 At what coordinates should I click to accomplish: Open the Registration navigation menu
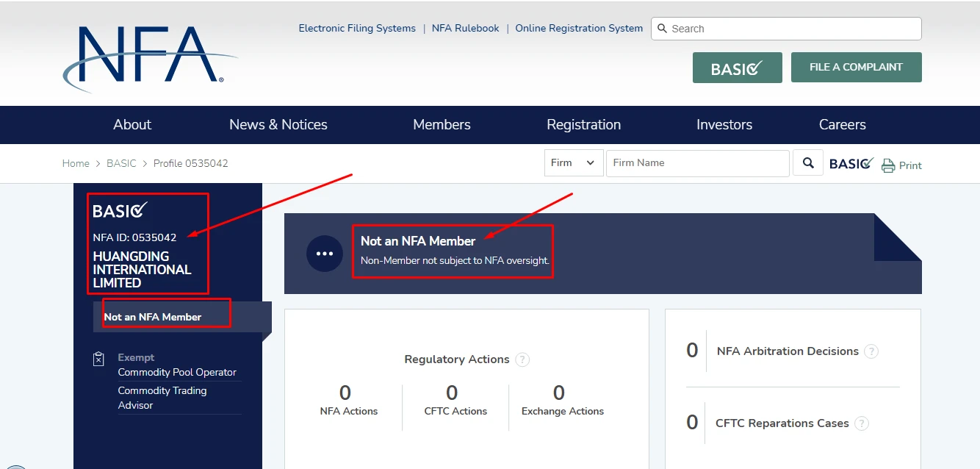[x=583, y=125]
